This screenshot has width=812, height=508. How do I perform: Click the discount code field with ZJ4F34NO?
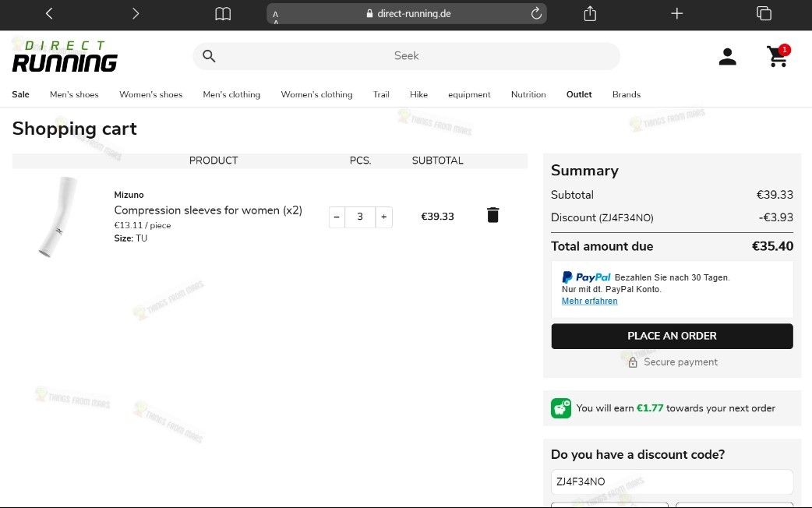(673, 482)
